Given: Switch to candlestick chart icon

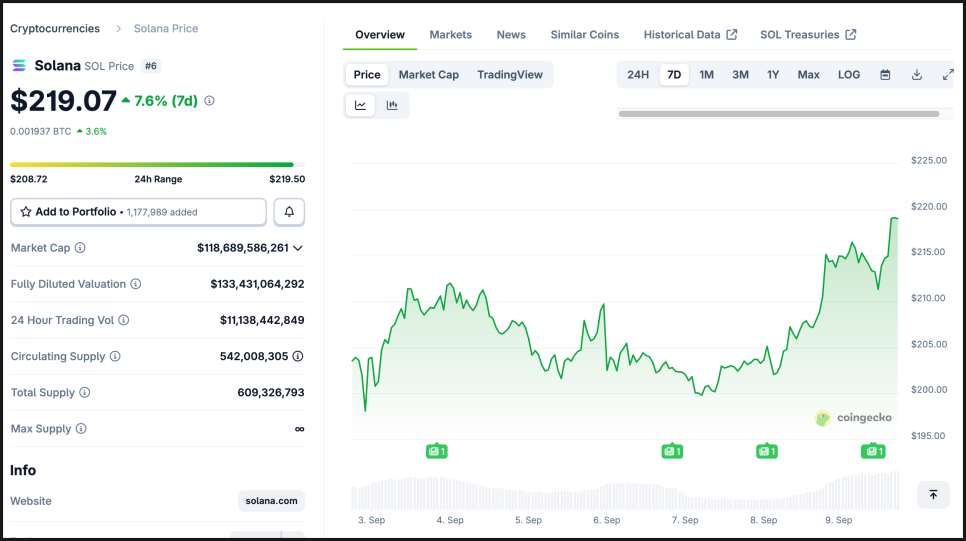Looking at the screenshot, I should click(x=392, y=105).
